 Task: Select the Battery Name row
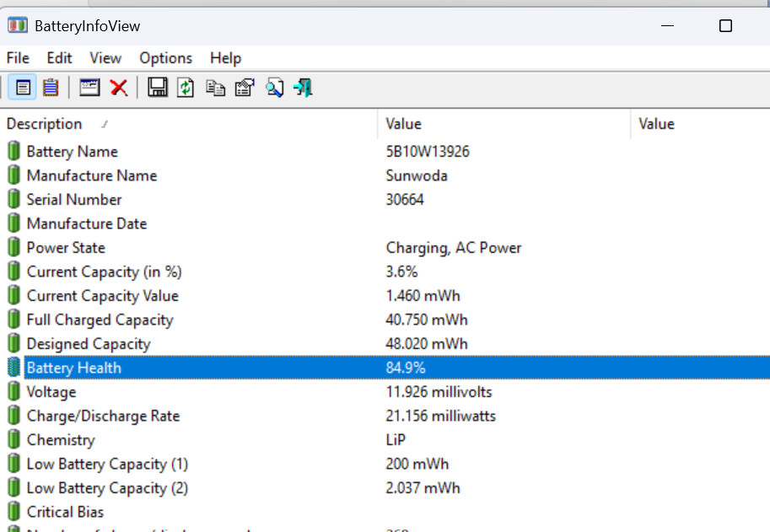tap(72, 152)
